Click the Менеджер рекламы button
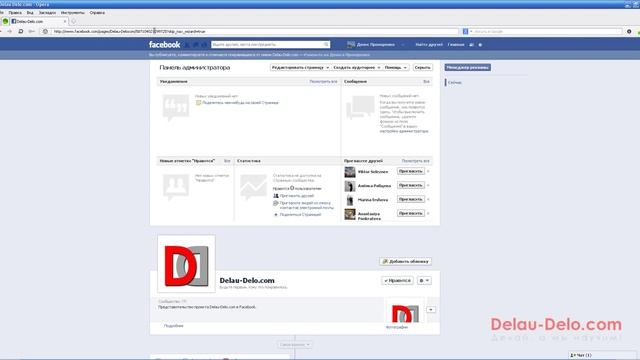The height and width of the screenshot is (360, 640). tap(467, 67)
